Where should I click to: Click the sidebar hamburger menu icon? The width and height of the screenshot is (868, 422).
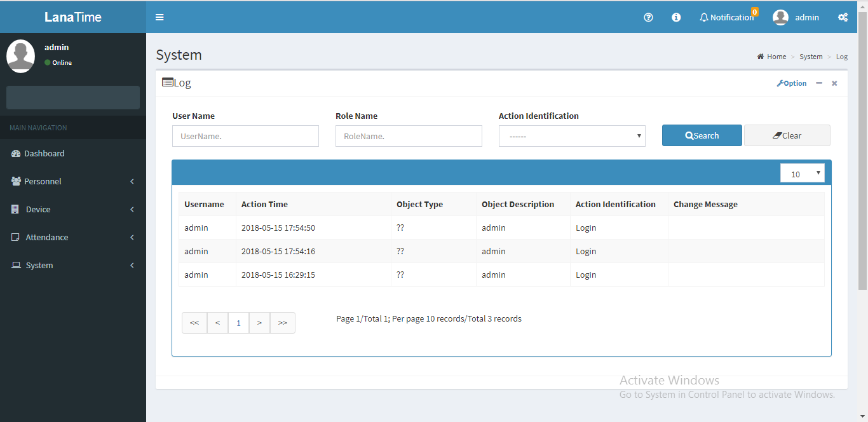pyautogui.click(x=159, y=17)
